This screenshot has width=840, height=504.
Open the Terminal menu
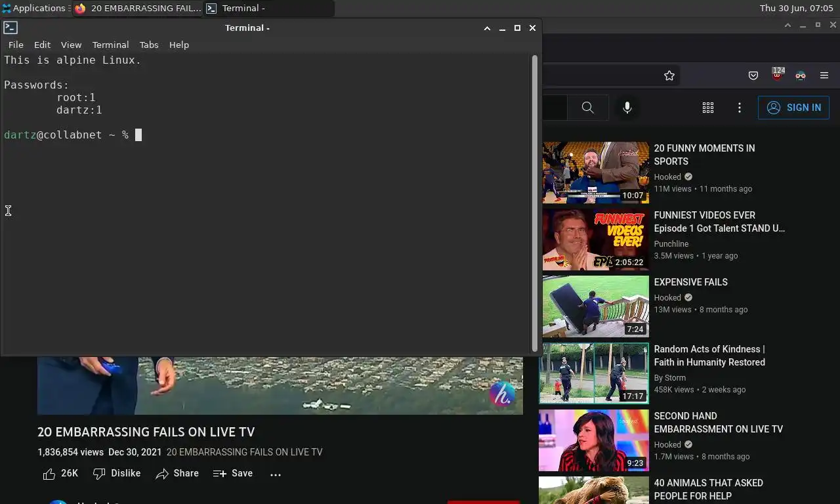(x=110, y=45)
